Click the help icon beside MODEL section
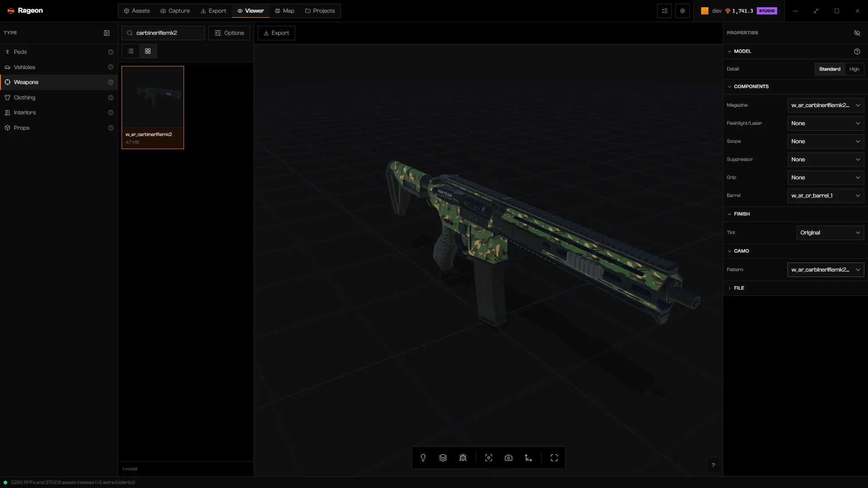868x488 pixels. pyautogui.click(x=857, y=52)
